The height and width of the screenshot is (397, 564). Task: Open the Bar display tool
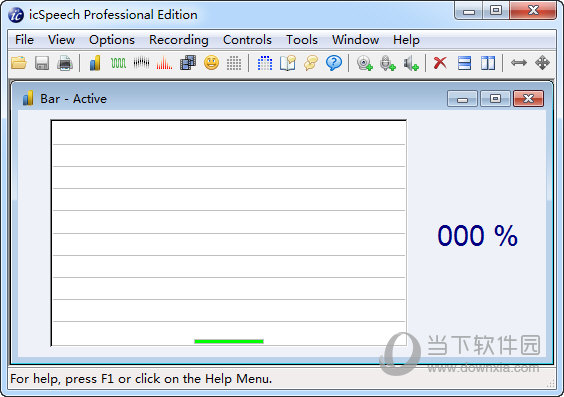point(95,63)
